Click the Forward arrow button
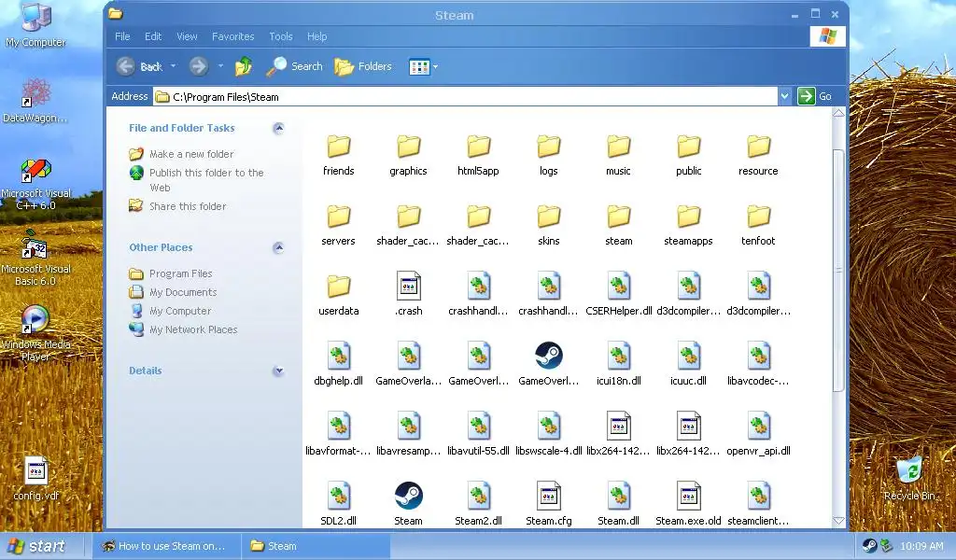The image size is (956, 560). click(198, 66)
